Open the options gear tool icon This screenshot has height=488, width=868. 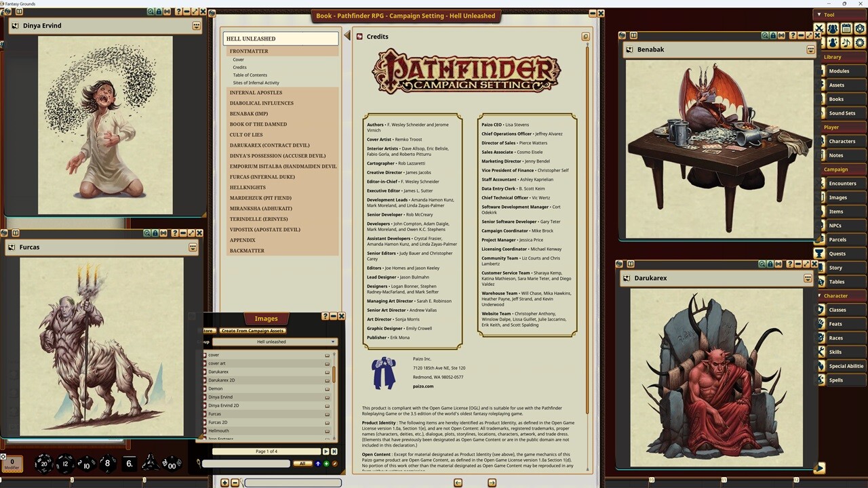pyautogui.click(x=860, y=43)
